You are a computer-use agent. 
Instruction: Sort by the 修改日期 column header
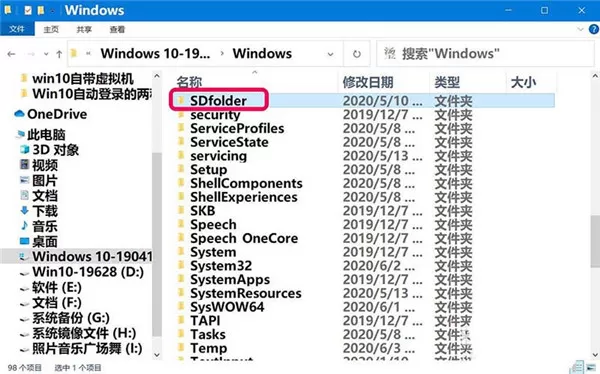pyautogui.click(x=368, y=82)
